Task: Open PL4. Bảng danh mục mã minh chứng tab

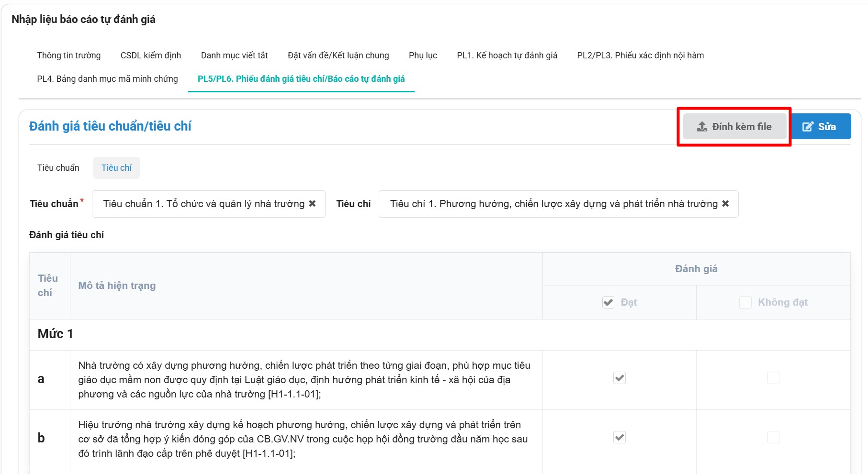Action: tap(107, 79)
